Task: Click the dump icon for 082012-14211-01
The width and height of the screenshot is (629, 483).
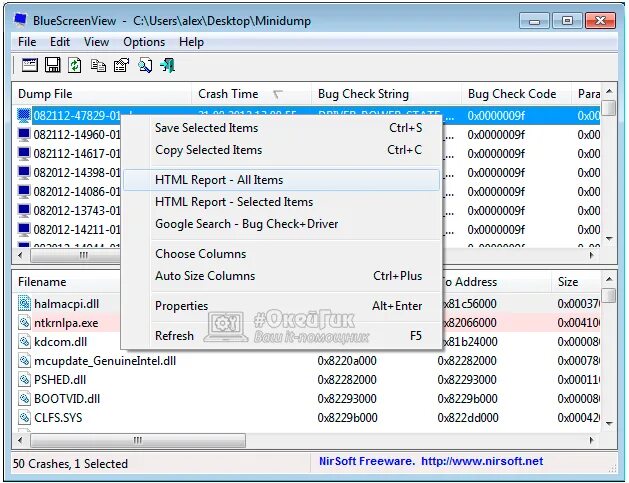Action: tap(24, 229)
